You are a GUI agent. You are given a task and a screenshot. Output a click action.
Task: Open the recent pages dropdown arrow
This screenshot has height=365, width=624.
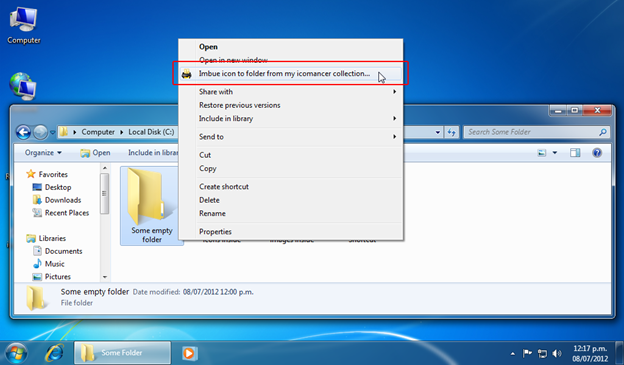tap(53, 132)
